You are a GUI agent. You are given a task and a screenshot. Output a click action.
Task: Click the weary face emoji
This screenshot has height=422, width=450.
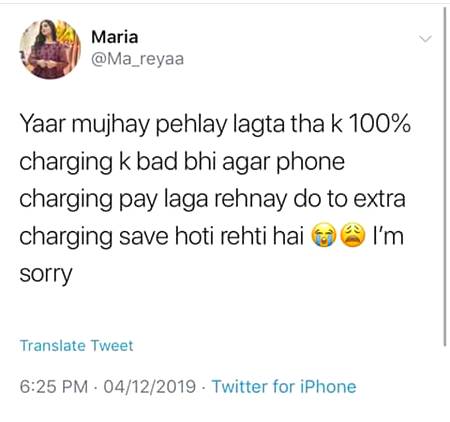click(x=353, y=235)
